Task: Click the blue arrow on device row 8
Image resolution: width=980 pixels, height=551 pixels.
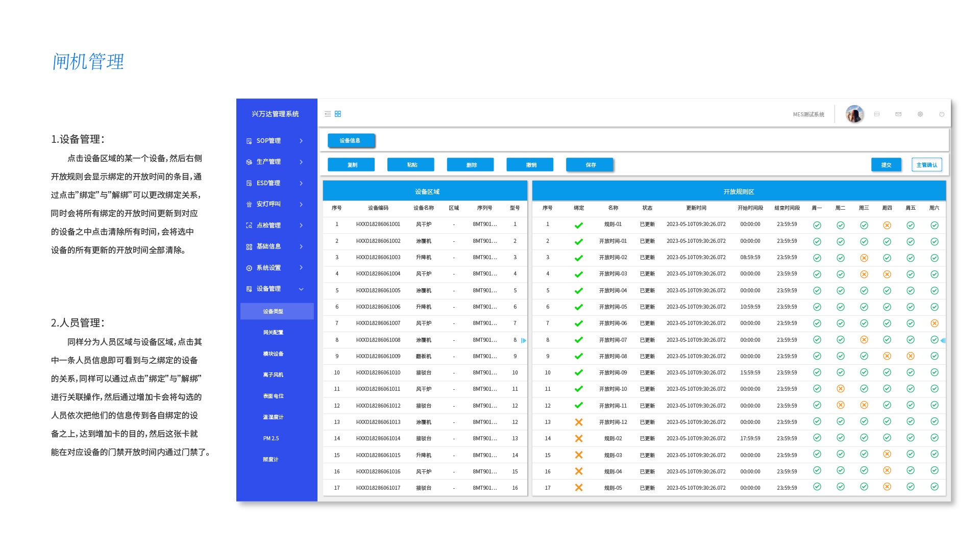Action: [523, 340]
